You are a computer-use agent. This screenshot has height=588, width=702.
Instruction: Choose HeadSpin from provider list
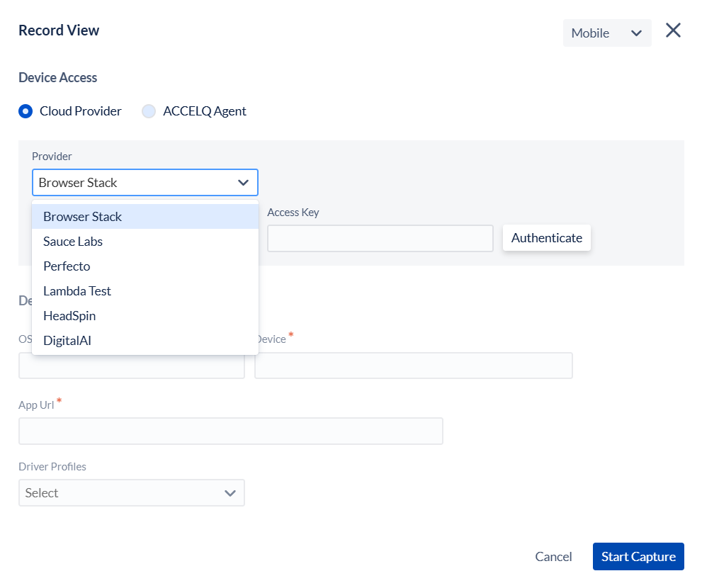coord(145,316)
